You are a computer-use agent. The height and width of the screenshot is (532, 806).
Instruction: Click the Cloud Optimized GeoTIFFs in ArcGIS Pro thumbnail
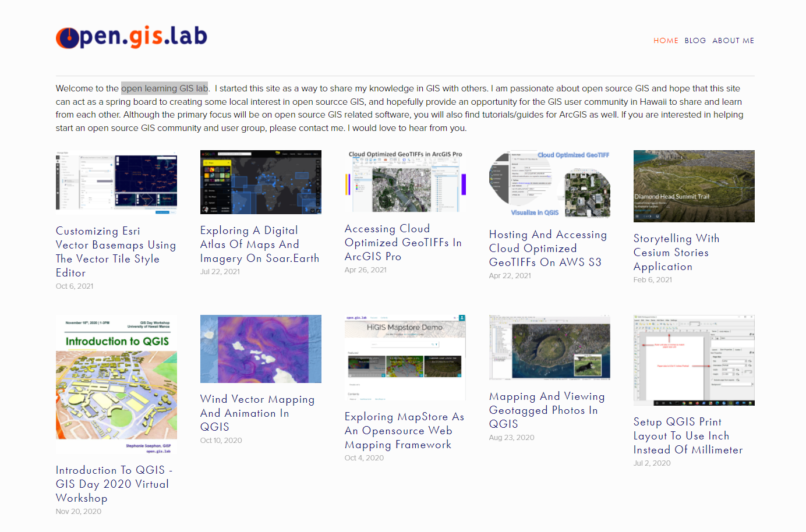coord(405,181)
